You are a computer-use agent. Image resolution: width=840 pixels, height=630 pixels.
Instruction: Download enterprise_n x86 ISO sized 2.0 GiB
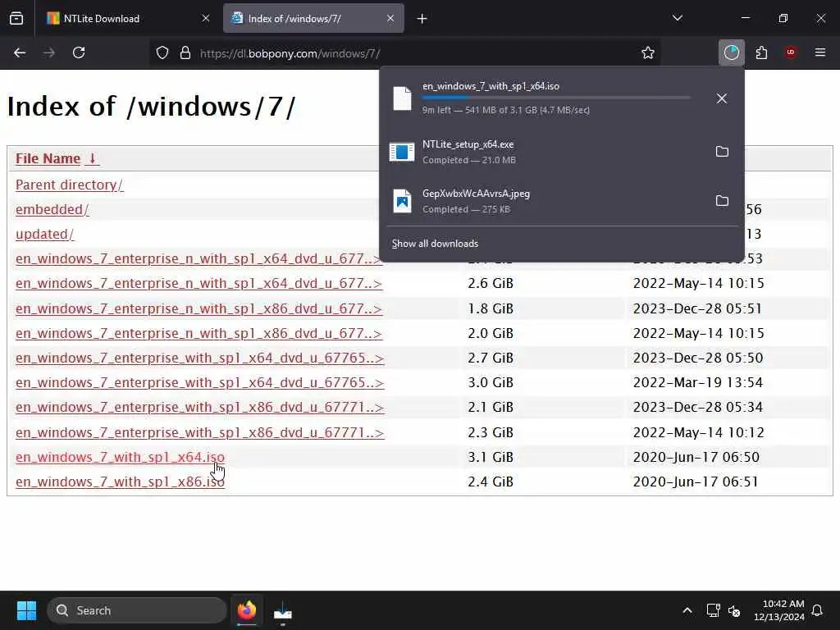coord(199,333)
